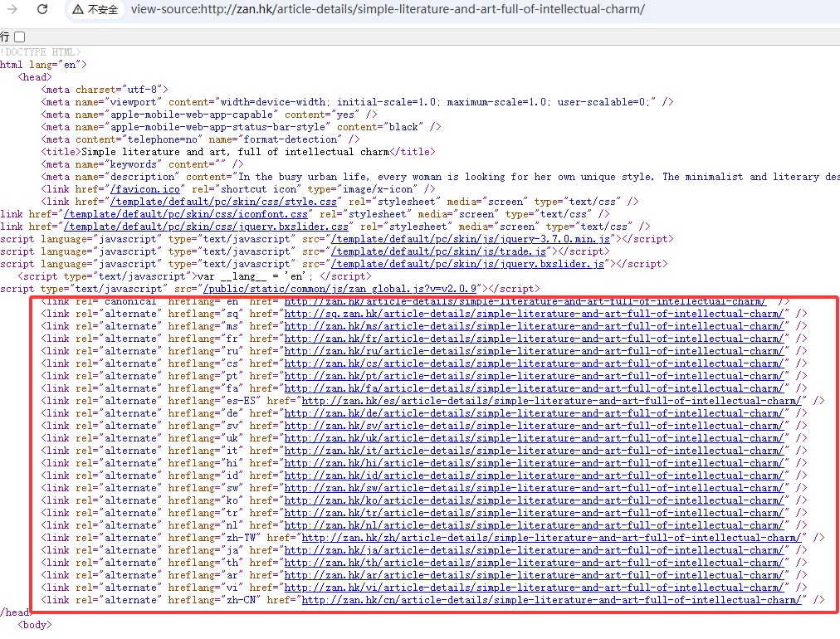This screenshot has height=639, width=840.
Task: Open the zan.hk/es/ alternate URL
Action: click(x=551, y=401)
